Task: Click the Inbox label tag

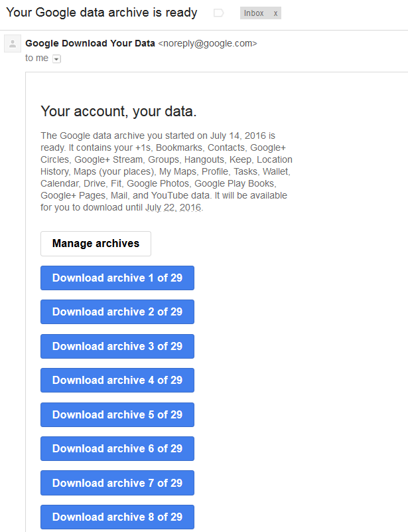Action: point(254,13)
